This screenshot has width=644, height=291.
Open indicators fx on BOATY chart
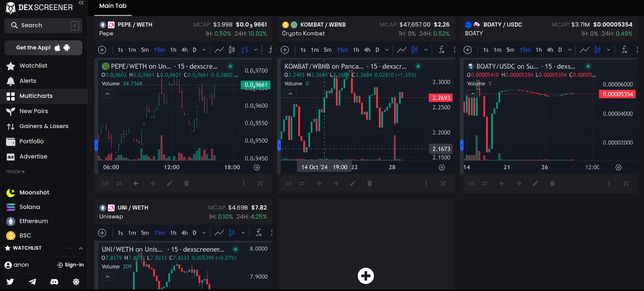coord(624,50)
